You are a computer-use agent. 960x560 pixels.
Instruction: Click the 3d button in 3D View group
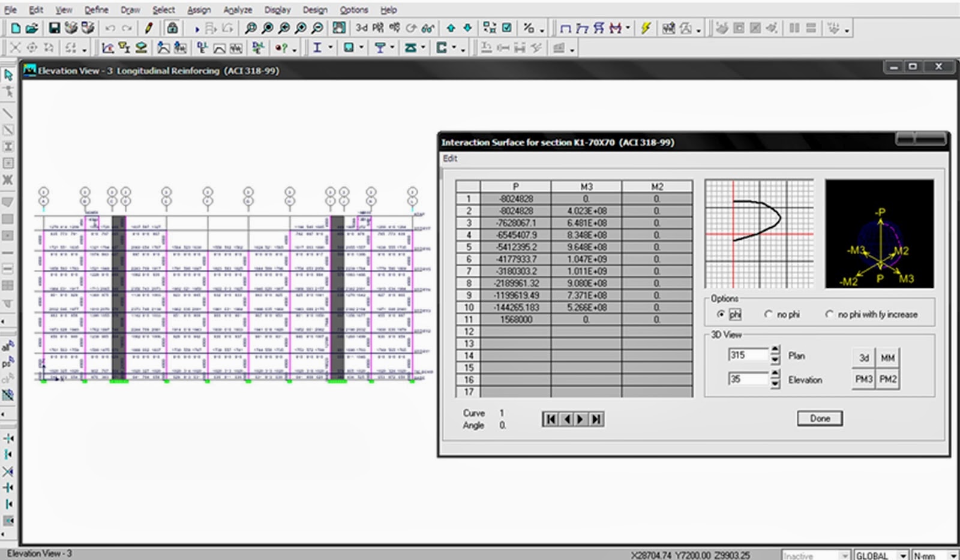(x=863, y=358)
